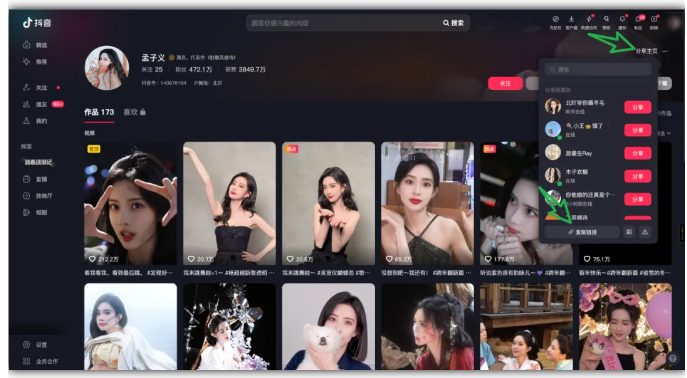
Task: Select the 作品 173 tab
Action: click(x=99, y=112)
